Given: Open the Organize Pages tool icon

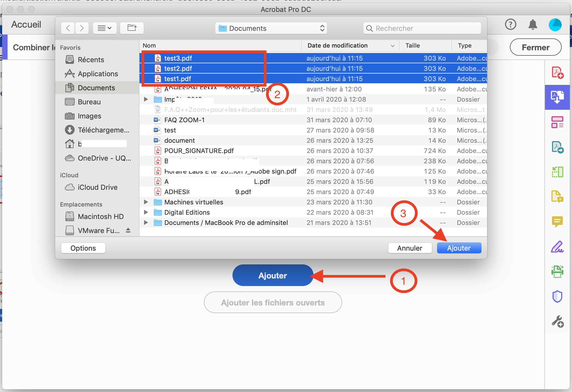Looking at the screenshot, I should tap(557, 122).
